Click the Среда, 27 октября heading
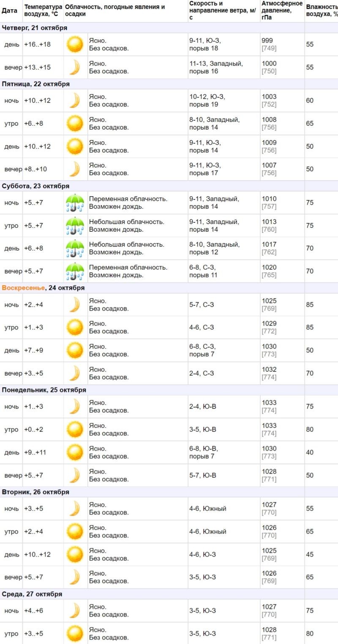The height and width of the screenshot is (644, 338). coord(32,594)
